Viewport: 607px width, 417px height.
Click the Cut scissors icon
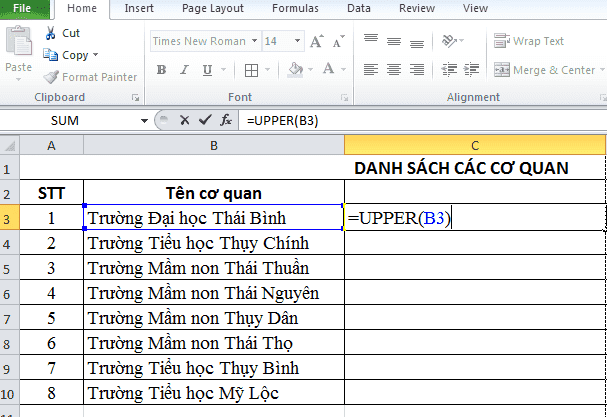click(x=51, y=33)
